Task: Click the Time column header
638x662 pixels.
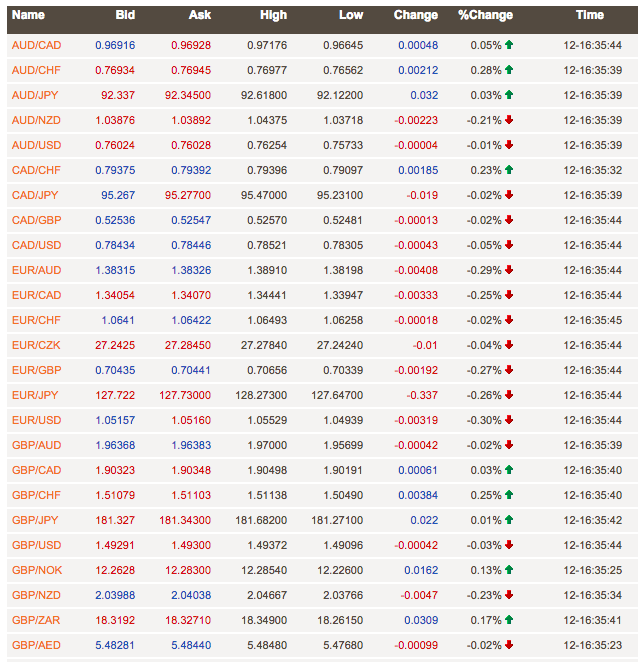Action: point(589,16)
